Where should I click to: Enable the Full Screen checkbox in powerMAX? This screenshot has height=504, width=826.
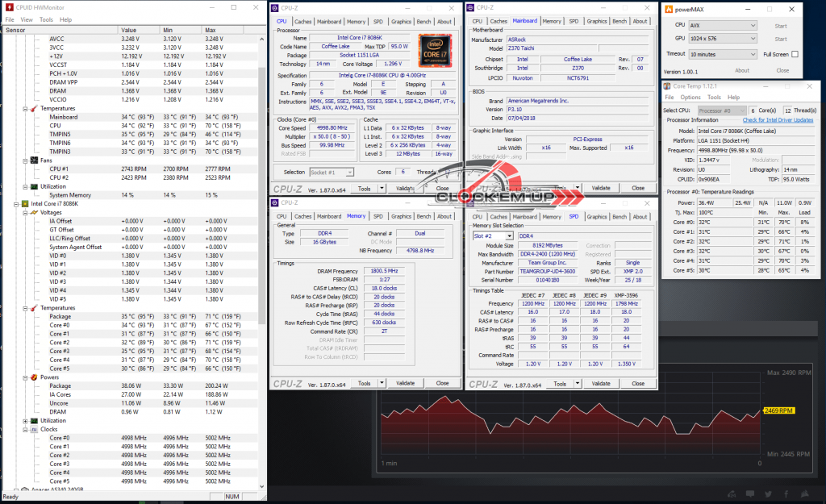795,54
